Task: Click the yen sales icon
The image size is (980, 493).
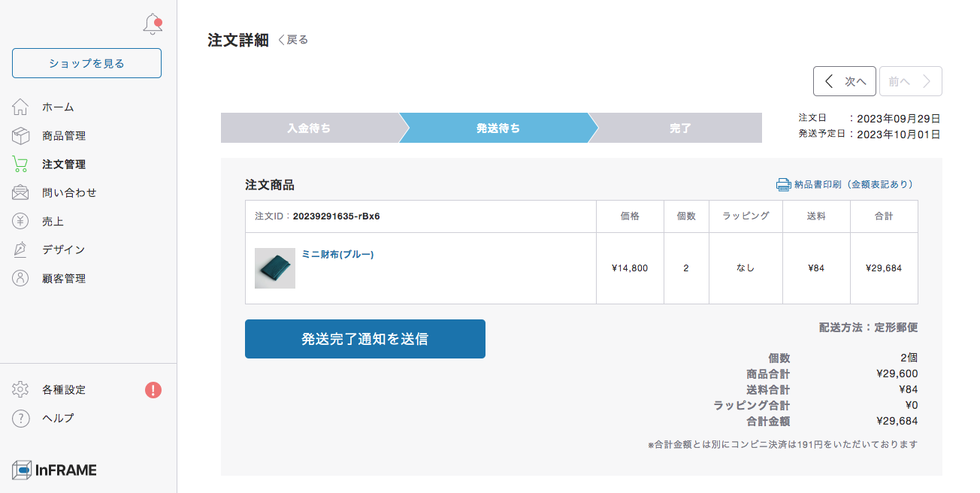Action: click(20, 221)
